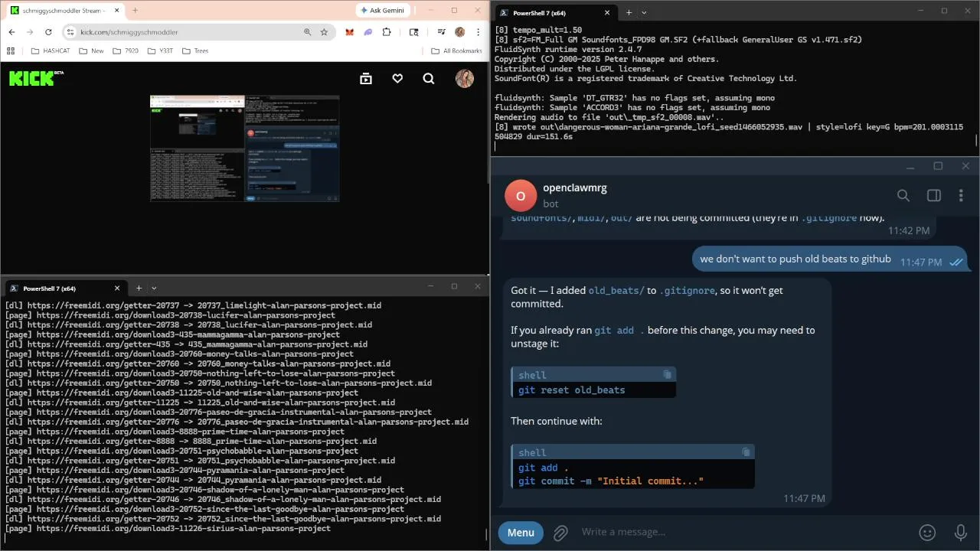This screenshot has width=980, height=551.
Task: Open new tab in bottom PowerShell window
Action: (x=139, y=288)
